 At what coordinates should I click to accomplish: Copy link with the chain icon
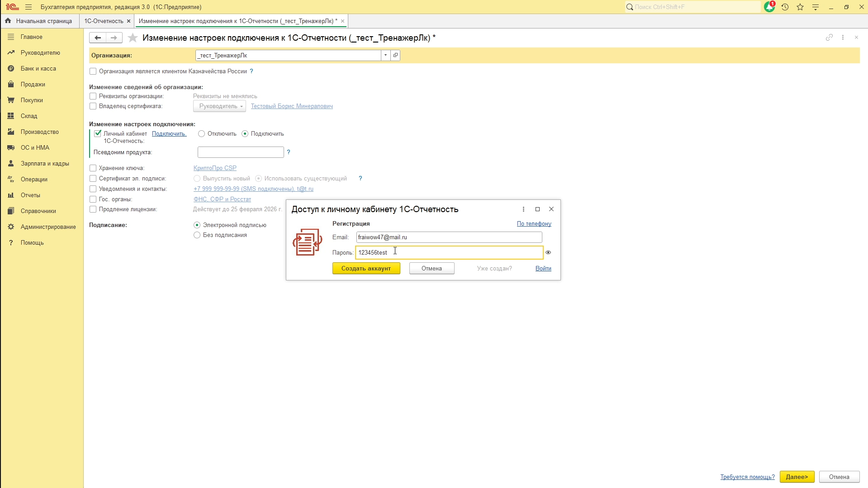829,38
